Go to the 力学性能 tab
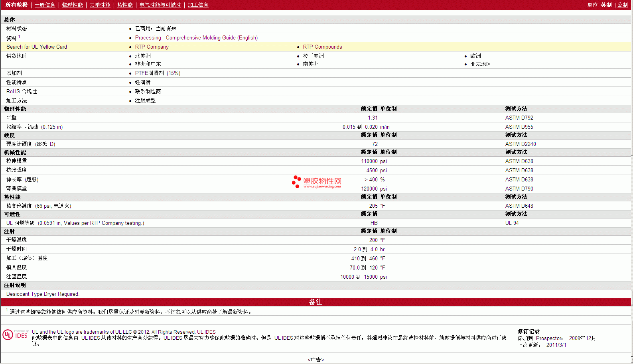 pyautogui.click(x=100, y=5)
